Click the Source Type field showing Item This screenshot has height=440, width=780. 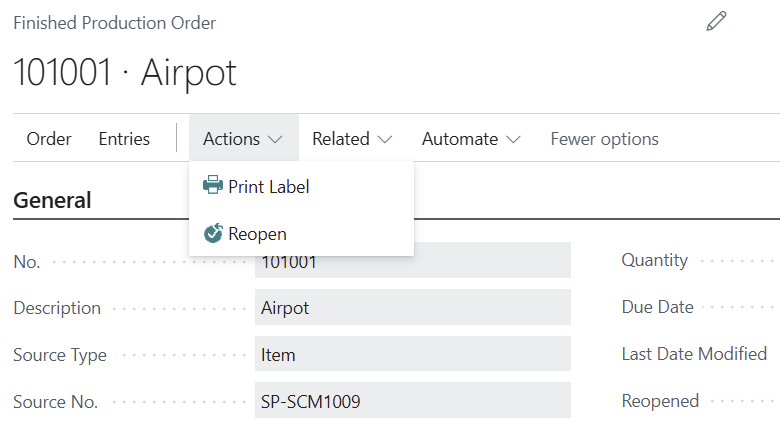[412, 355]
